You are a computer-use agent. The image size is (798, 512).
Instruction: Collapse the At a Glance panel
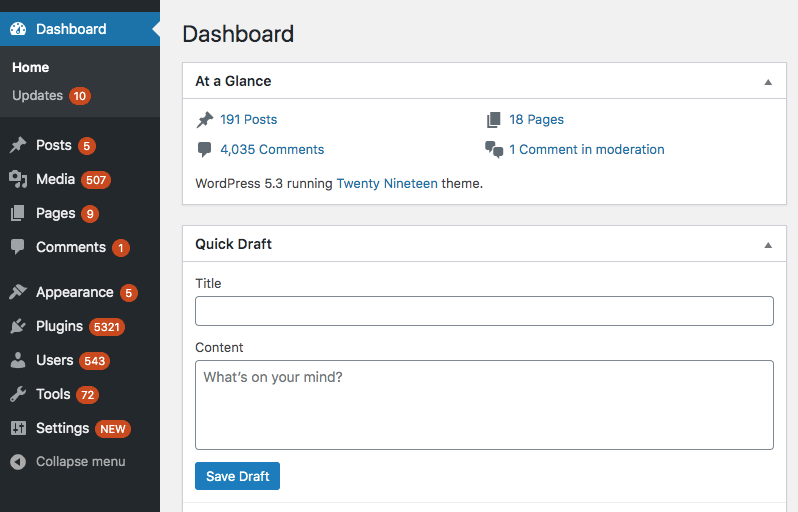pyautogui.click(x=768, y=82)
